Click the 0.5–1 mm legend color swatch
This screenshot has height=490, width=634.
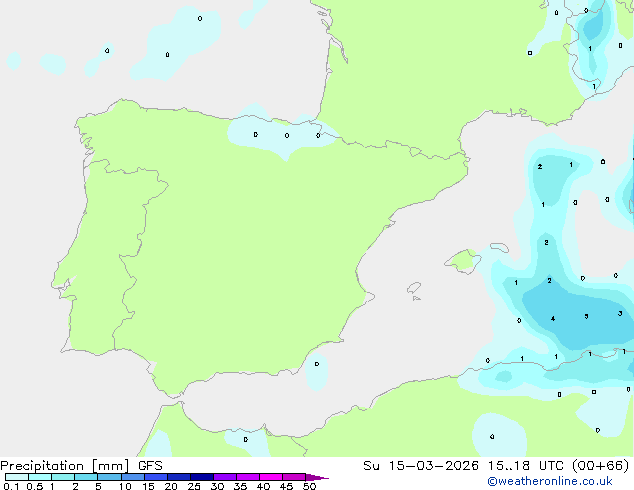coord(40,477)
